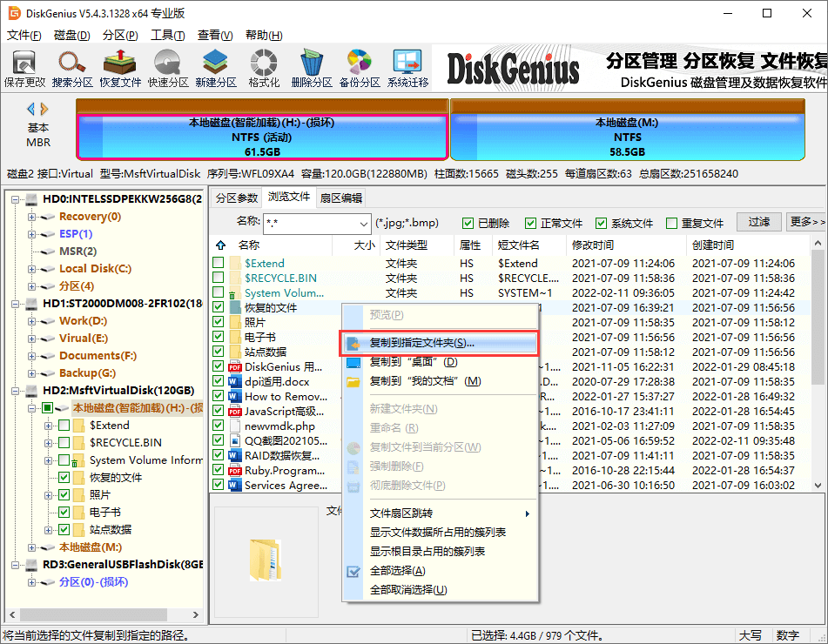The image size is (828, 644).
Task: Select Documents(F:) in the disk tree
Action: click(98, 356)
